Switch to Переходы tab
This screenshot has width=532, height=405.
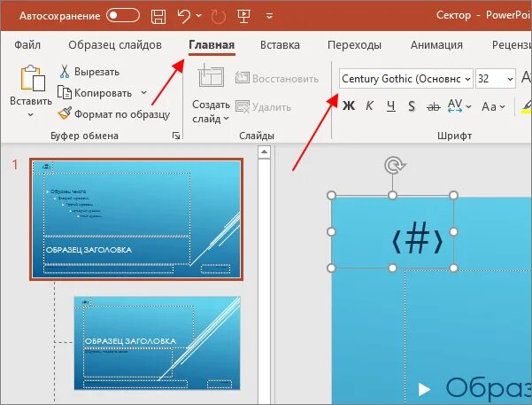[x=354, y=45]
